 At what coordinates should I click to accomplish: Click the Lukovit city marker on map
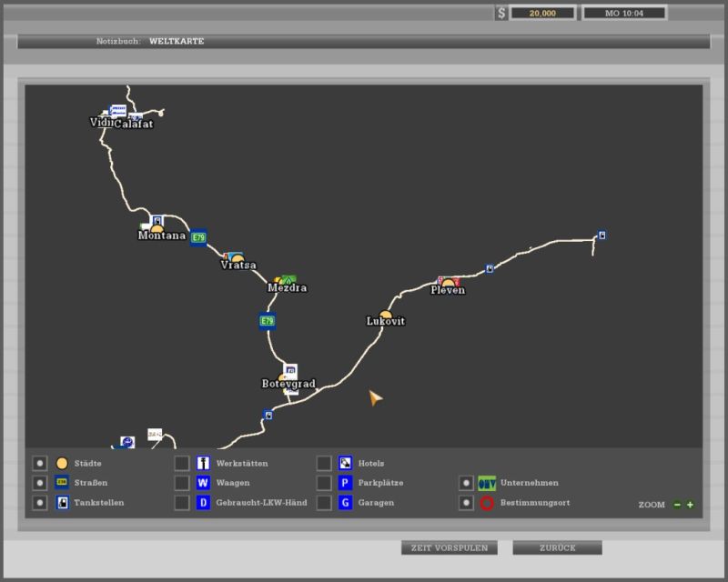coord(385,315)
